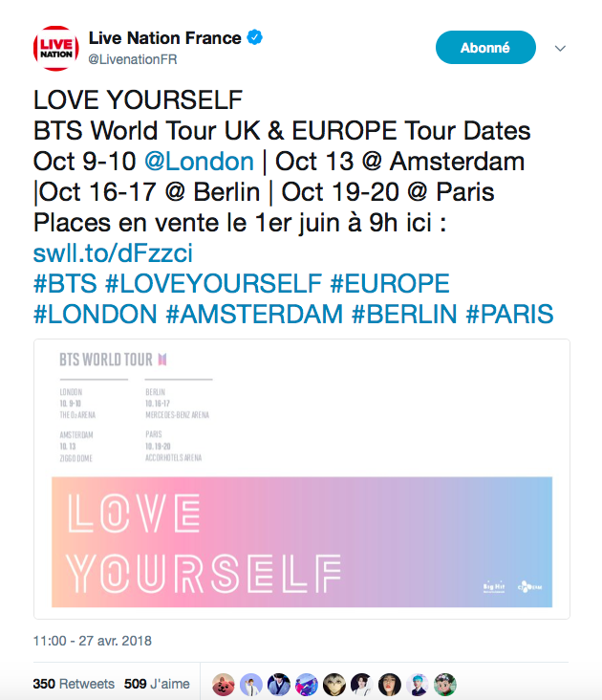602x700 pixels.
Task: Open the Live Nation France profile name
Action: coord(164,38)
